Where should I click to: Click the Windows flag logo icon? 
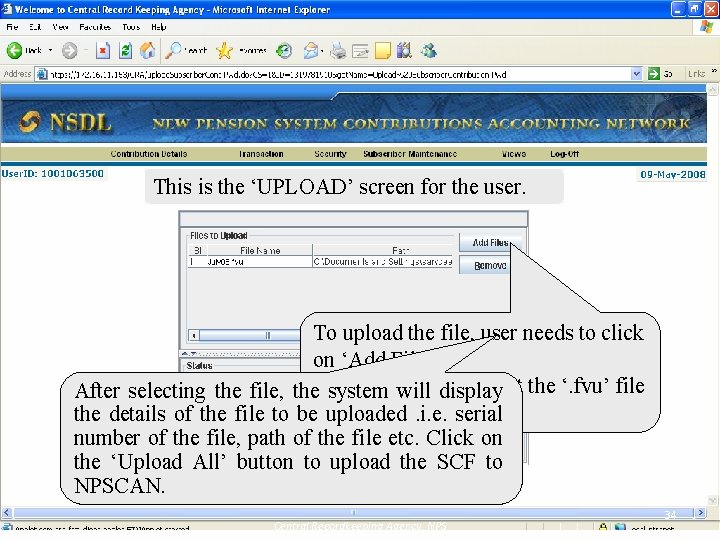point(706,27)
